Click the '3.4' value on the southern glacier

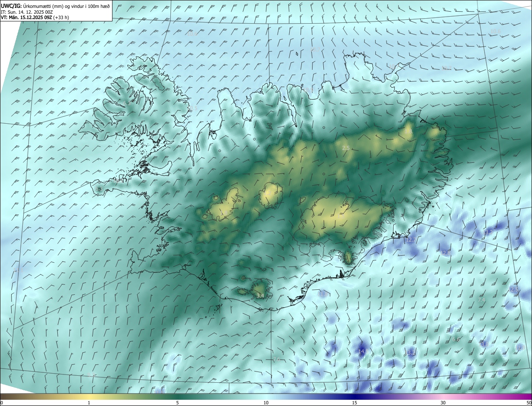tap(260, 296)
